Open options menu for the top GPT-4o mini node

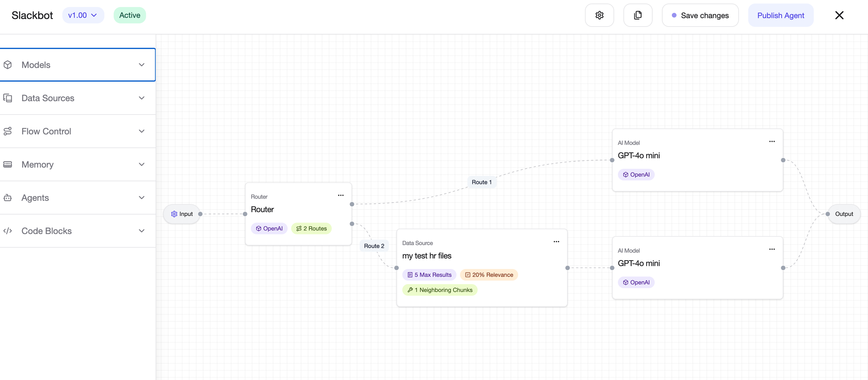(772, 141)
